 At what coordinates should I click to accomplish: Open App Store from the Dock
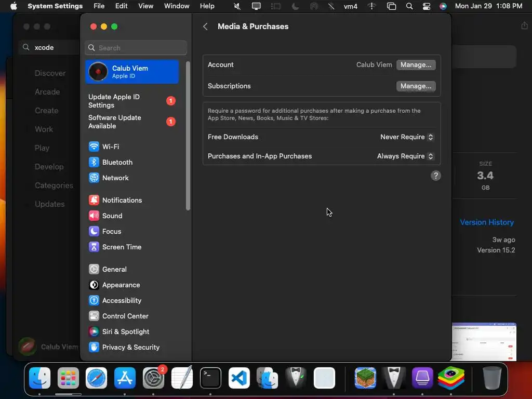pos(125,378)
